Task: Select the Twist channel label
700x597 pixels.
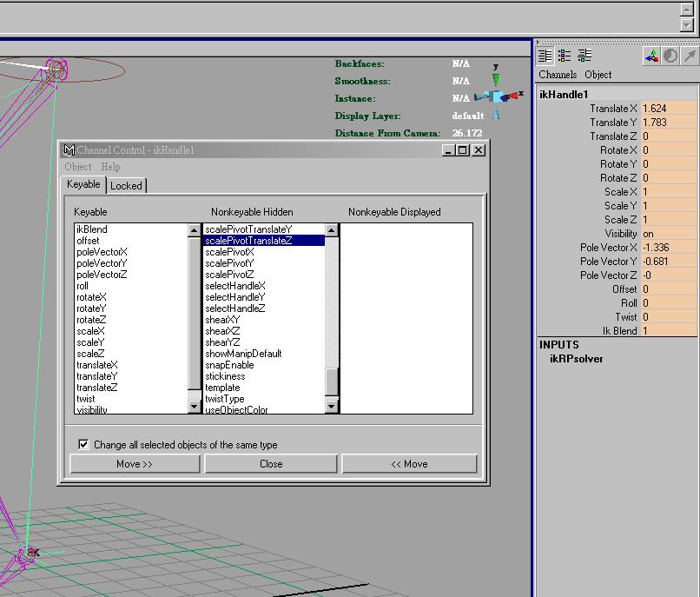Action: click(626, 317)
